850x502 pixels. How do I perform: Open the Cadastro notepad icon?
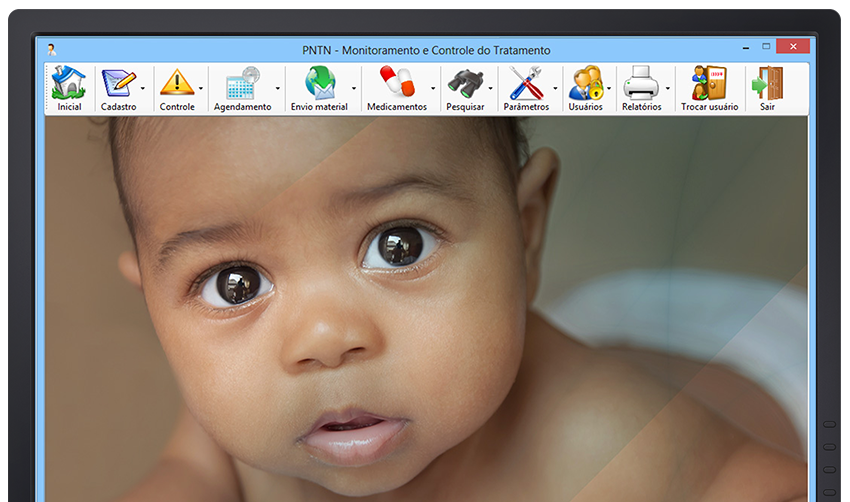(x=118, y=83)
